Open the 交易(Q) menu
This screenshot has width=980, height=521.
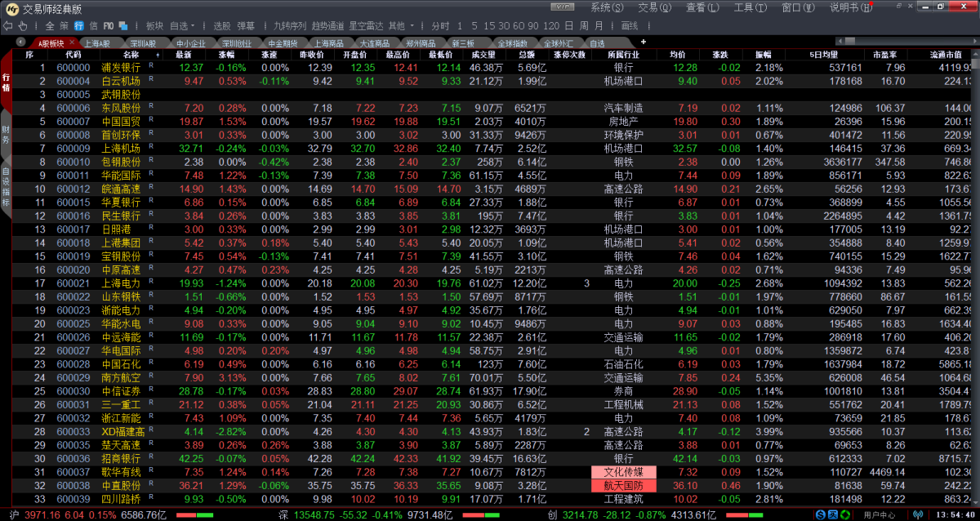(651, 7)
